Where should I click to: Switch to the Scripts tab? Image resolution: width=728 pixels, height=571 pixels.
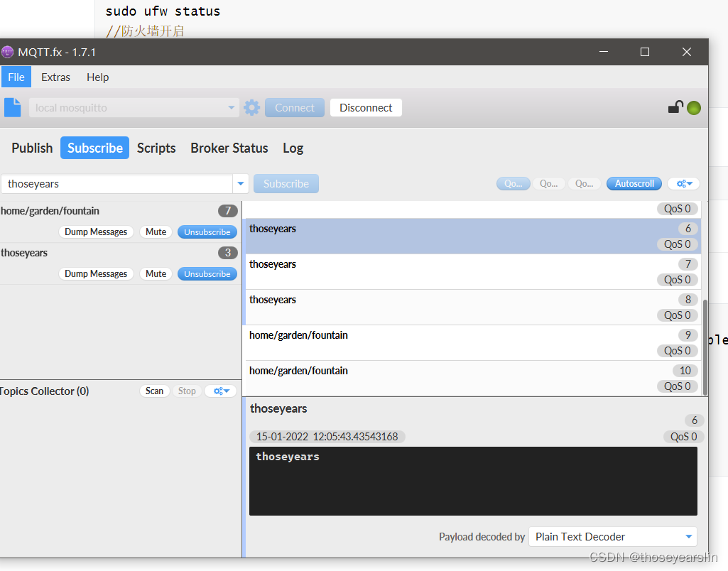[156, 148]
